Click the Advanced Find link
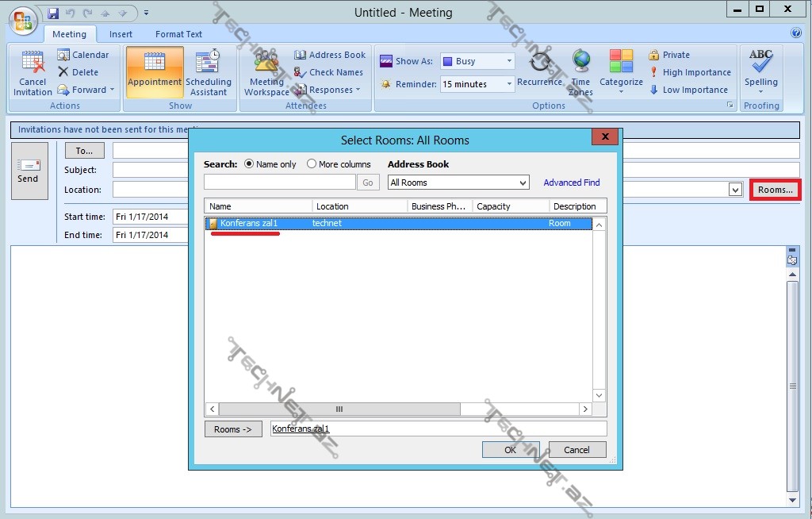This screenshot has height=519, width=812. [x=571, y=183]
